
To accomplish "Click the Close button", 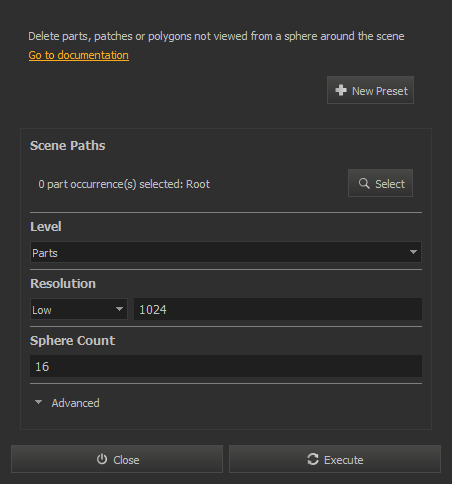I will pyautogui.click(x=117, y=459).
